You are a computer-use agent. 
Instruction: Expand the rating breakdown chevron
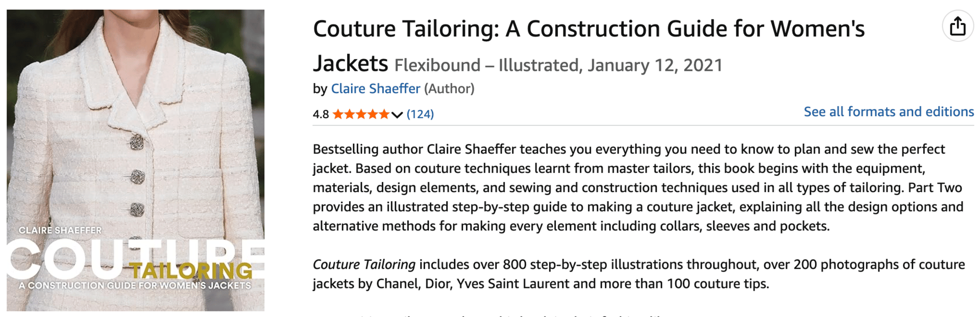tap(397, 115)
